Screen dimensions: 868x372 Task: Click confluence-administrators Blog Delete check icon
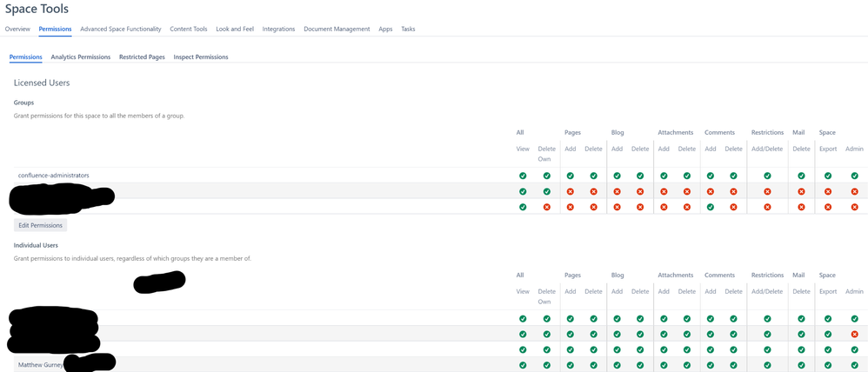pyautogui.click(x=640, y=176)
